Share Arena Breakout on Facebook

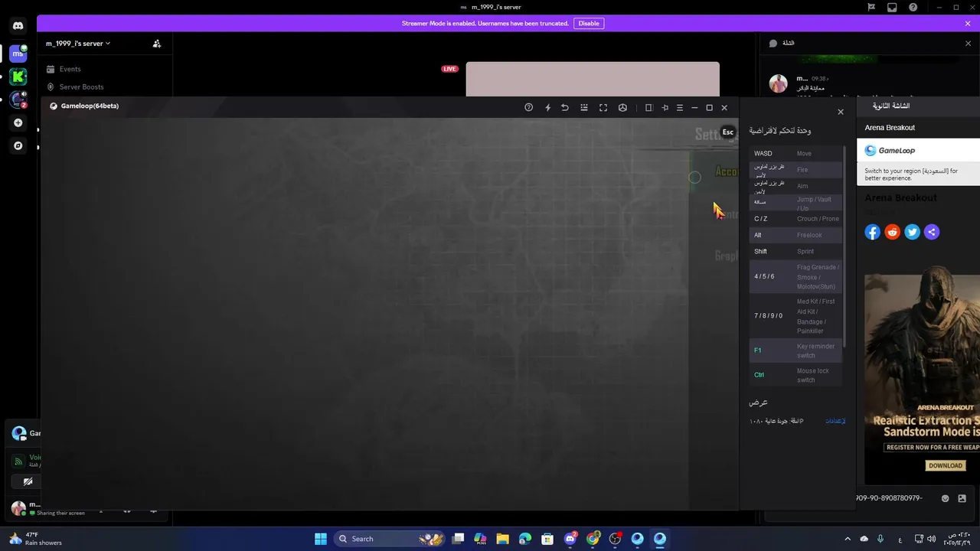pyautogui.click(x=873, y=232)
